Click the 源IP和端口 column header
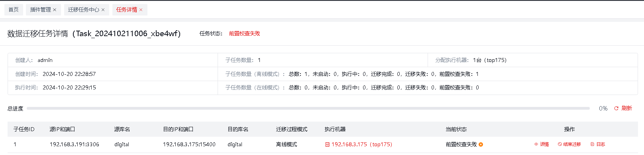Viewport: 644px width, 155px height. [62, 129]
